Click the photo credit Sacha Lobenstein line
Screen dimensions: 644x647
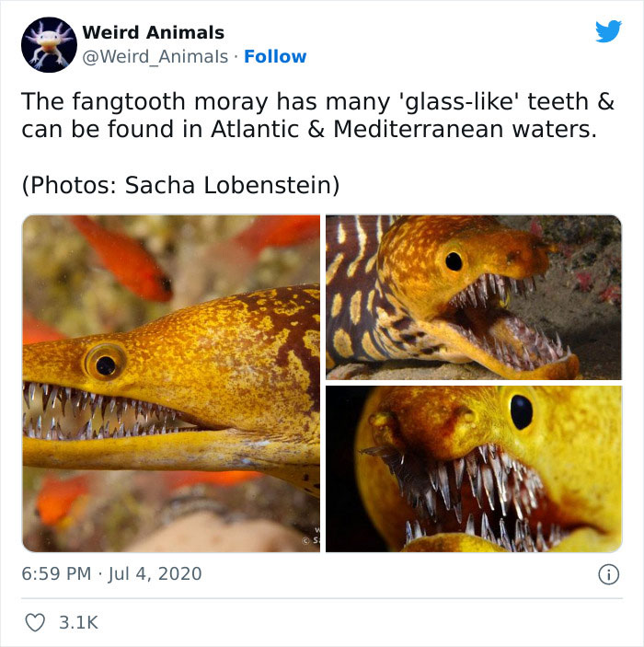point(180,185)
